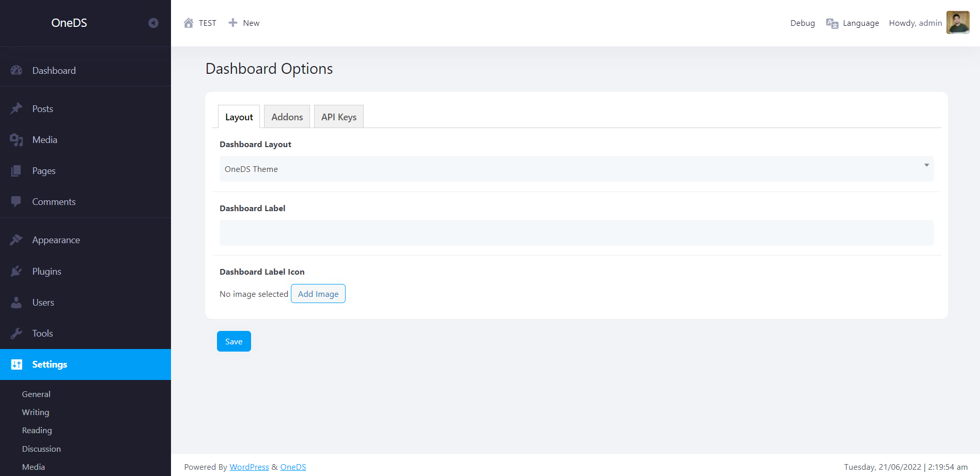Open the Media settings submenu item
This screenshot has width=980, height=476.
pos(34,467)
